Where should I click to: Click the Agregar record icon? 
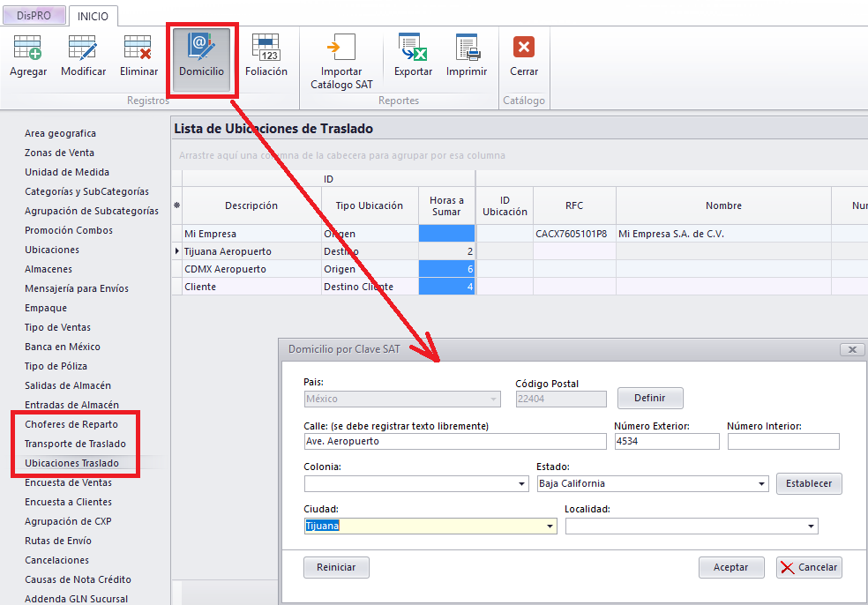coord(28,48)
